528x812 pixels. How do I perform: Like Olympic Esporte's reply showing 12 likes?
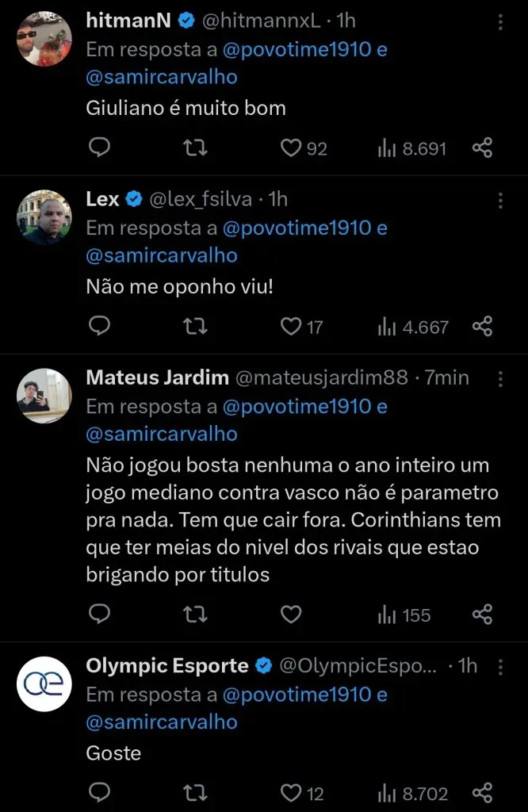click(x=290, y=793)
